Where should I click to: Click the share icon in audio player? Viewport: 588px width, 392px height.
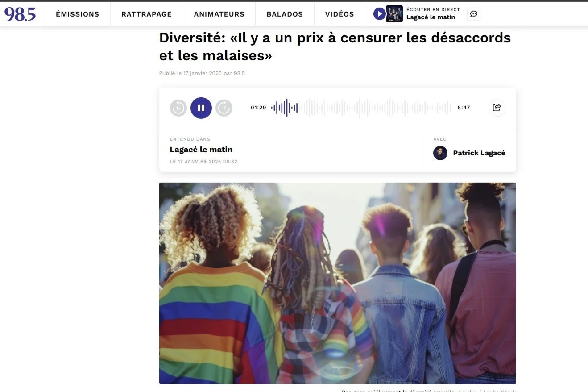[497, 108]
